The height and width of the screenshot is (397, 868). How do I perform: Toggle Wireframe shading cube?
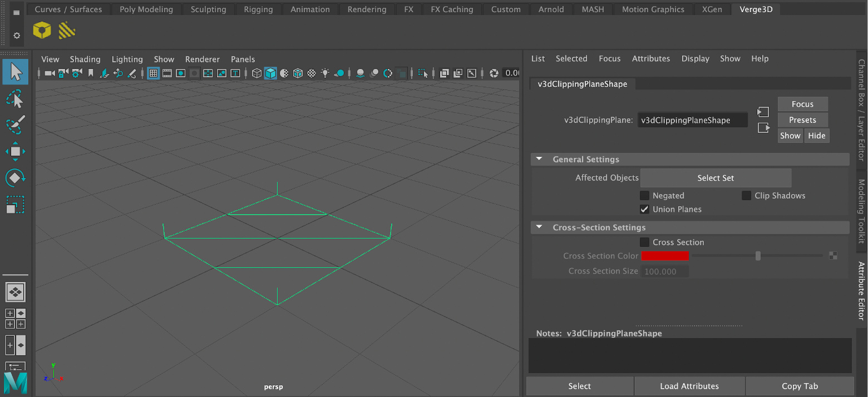tap(257, 73)
